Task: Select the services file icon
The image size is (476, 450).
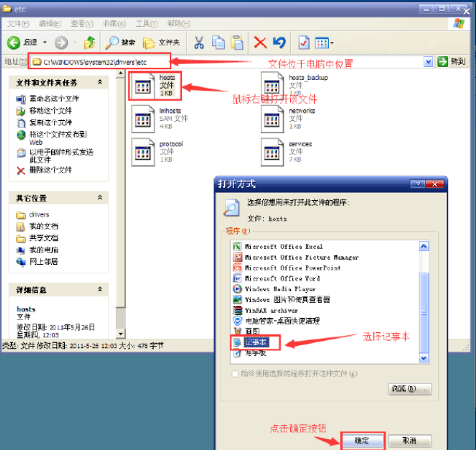Action: tap(273, 152)
